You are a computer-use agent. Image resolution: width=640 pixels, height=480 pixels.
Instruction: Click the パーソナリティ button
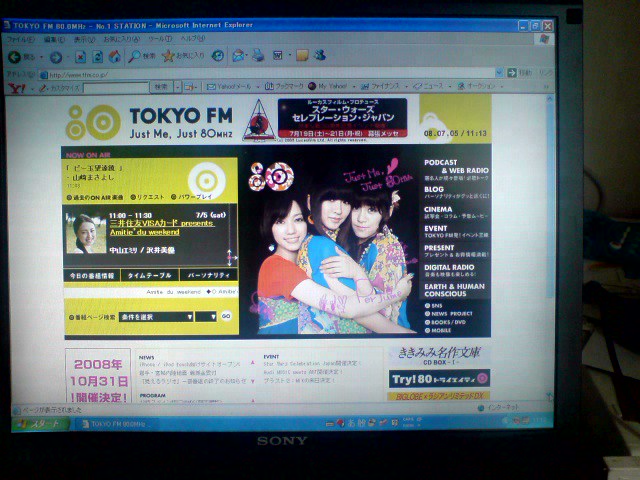(209, 275)
